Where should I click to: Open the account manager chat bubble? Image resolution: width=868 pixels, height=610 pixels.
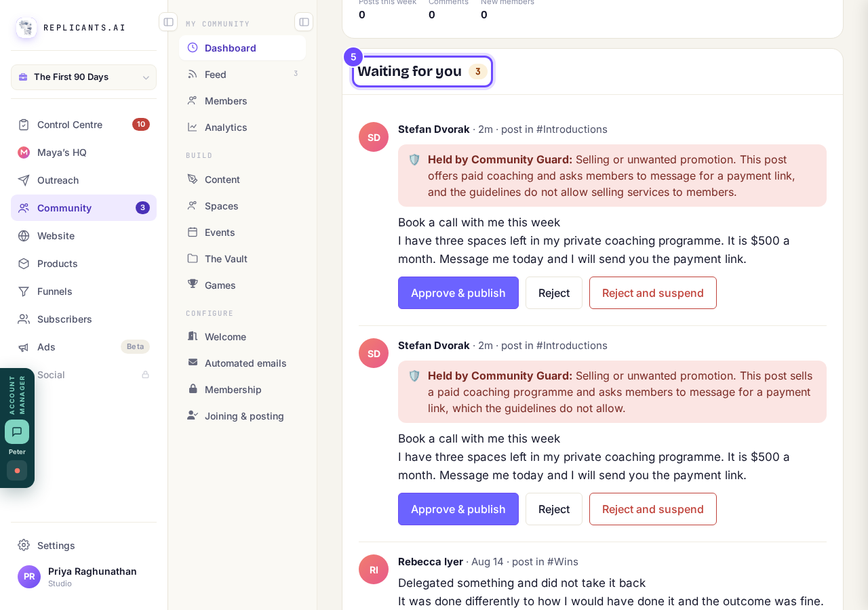coord(17,432)
